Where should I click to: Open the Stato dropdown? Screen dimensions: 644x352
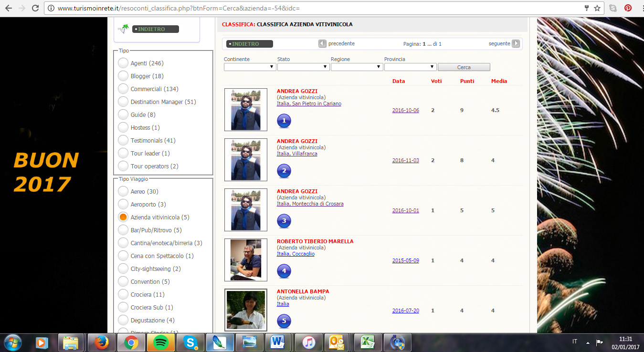(303, 67)
